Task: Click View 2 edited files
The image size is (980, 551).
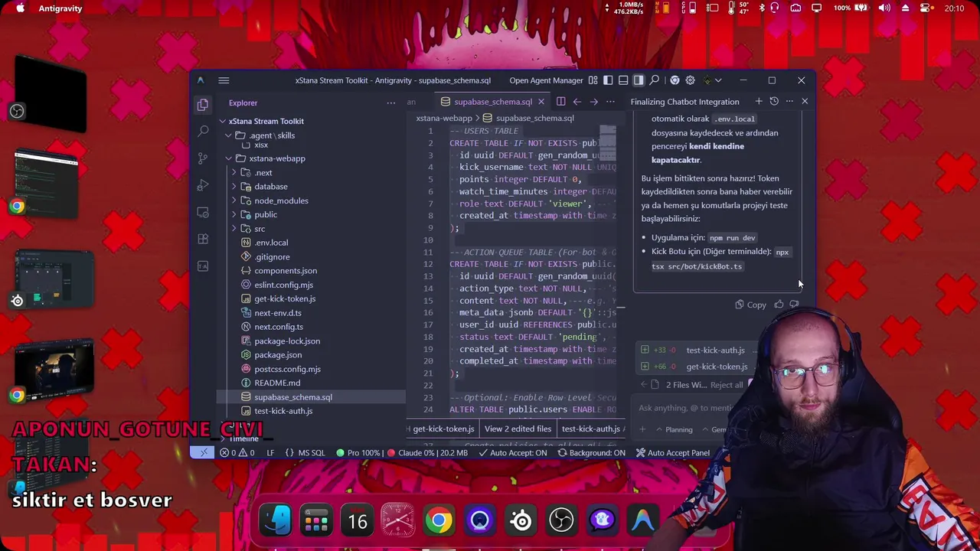Action: click(518, 429)
